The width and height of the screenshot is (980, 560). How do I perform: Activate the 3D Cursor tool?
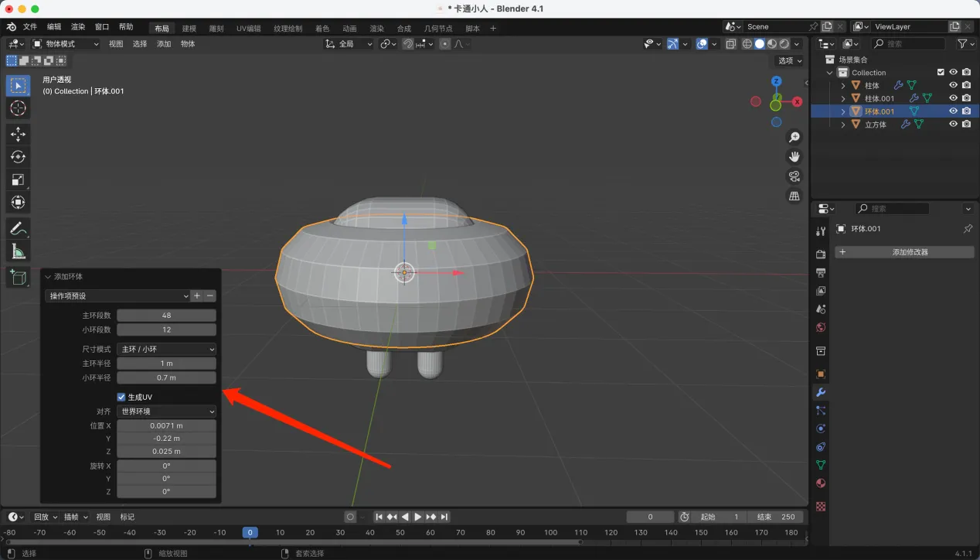coord(18,108)
